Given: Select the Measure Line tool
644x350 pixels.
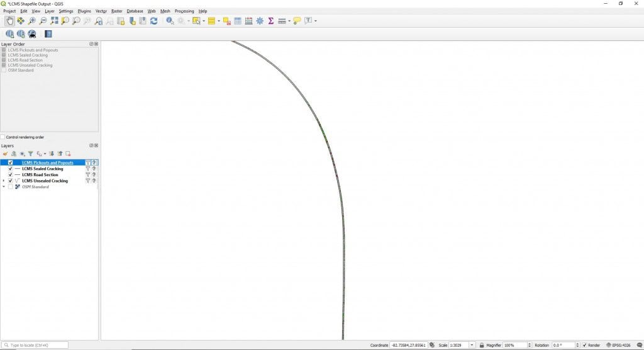Looking at the screenshot, I should (282, 21).
